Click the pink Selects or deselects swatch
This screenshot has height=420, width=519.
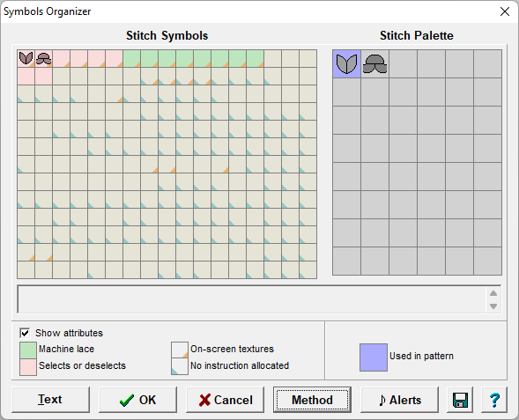point(28,367)
